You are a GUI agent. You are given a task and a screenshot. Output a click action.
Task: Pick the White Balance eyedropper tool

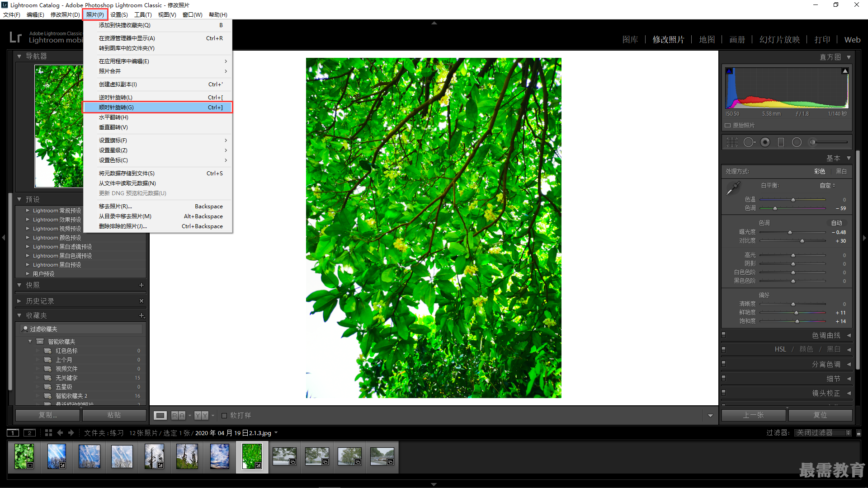733,188
